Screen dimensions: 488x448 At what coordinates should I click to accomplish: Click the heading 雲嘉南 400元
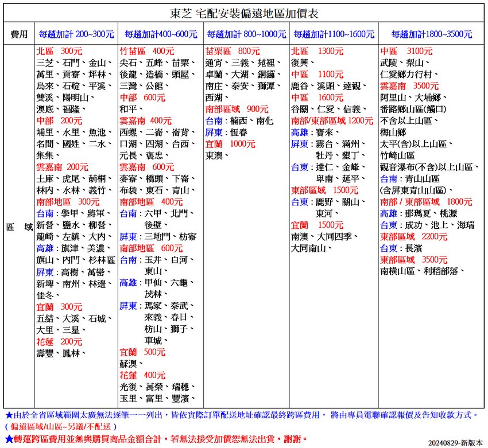tap(146, 120)
